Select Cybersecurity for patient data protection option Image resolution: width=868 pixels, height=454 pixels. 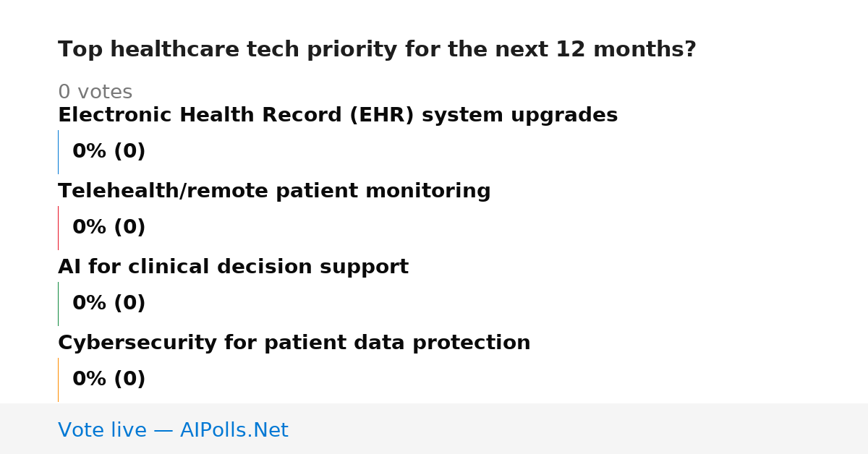(294, 343)
